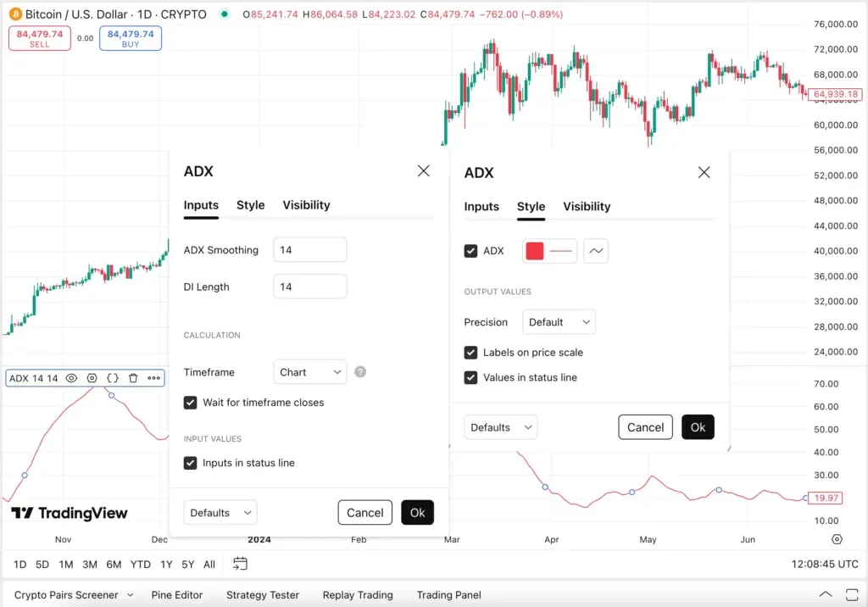
Task: Open ADX source code braces icon
Action: tap(113, 378)
